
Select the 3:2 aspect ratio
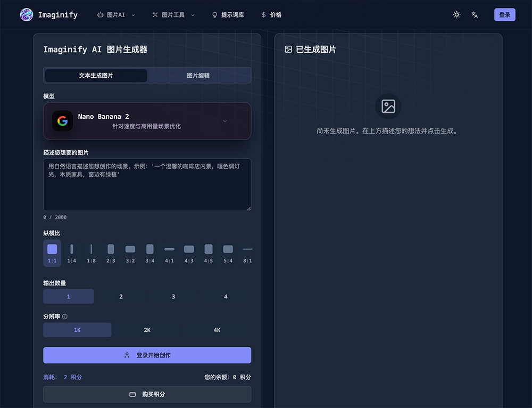pyautogui.click(x=130, y=252)
